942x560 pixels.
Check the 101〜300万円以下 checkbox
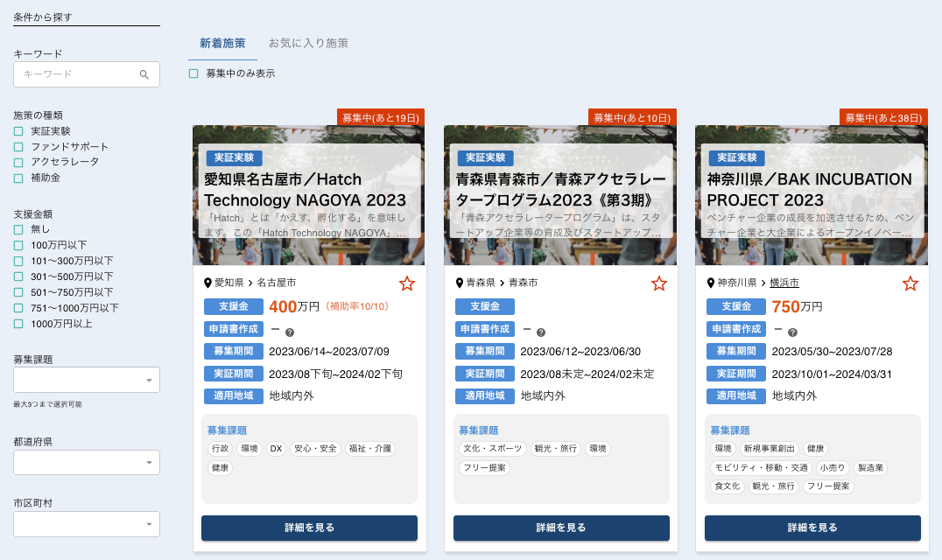click(18, 261)
